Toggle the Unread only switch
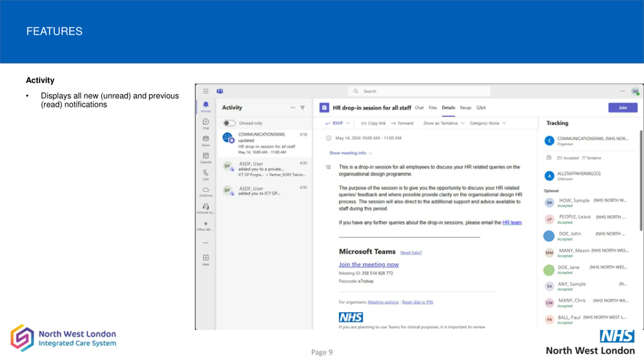Screen dimensions: 644x362 229,123
